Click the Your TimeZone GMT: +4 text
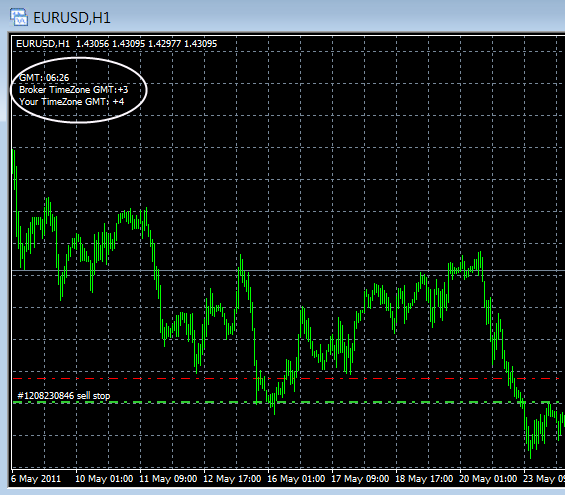This screenshot has height=495, width=565. coord(72,102)
